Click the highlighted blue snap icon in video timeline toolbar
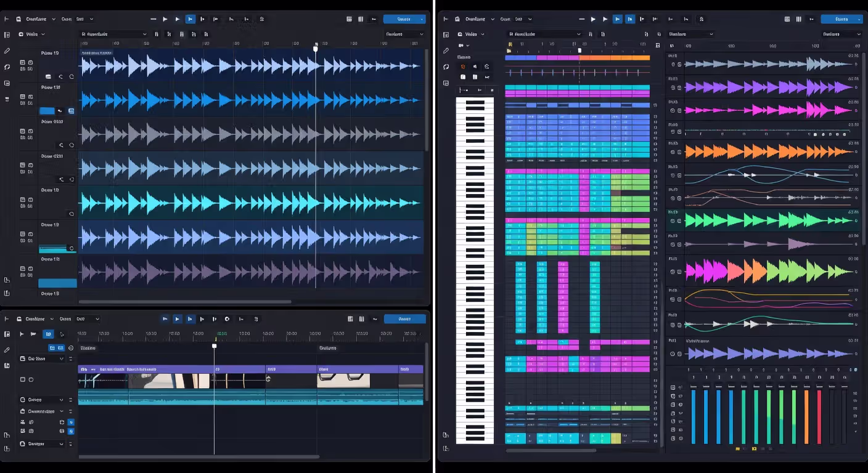Screen dimensions: 868x473 click(x=48, y=334)
